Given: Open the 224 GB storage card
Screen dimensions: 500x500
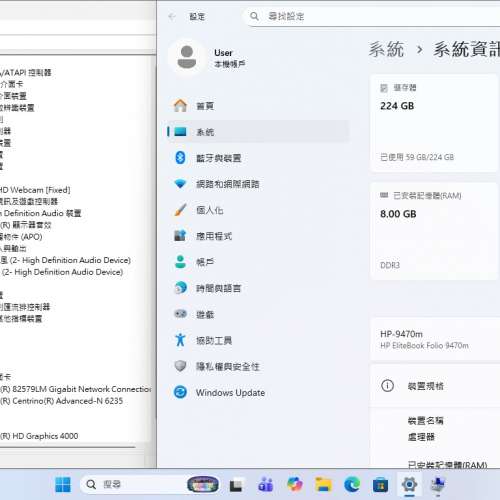Looking at the screenshot, I should tap(434, 123).
